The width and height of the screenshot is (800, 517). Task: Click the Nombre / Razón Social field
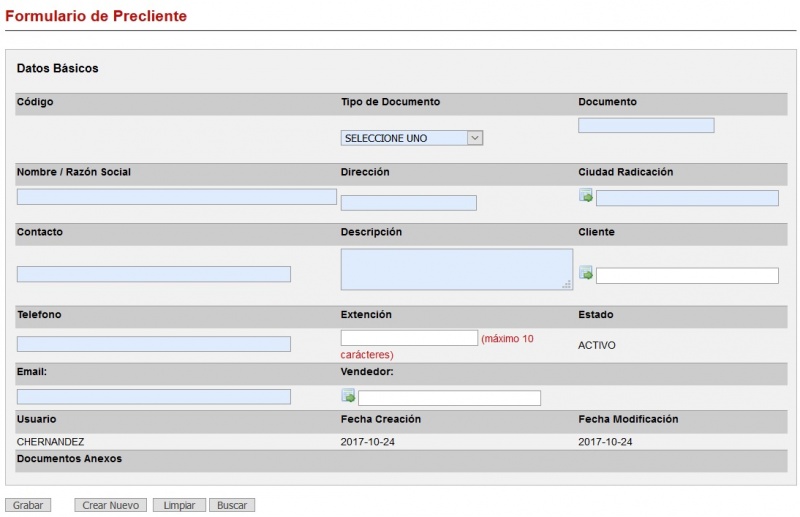tap(176, 197)
